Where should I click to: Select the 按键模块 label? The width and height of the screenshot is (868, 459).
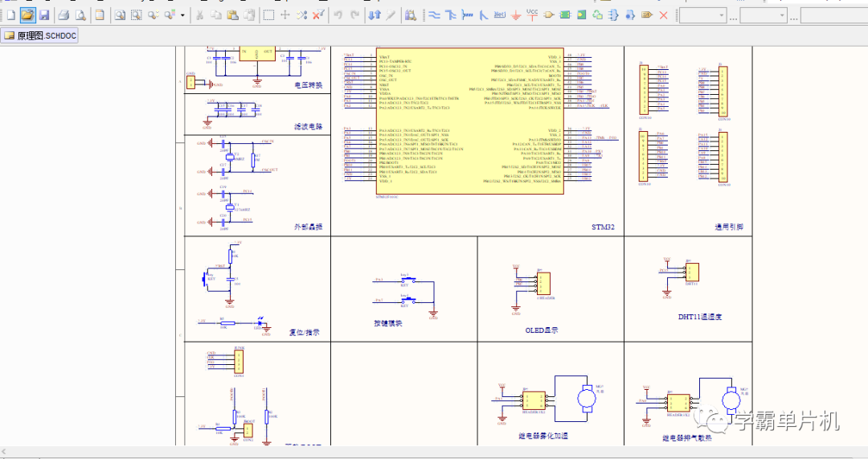(x=387, y=323)
